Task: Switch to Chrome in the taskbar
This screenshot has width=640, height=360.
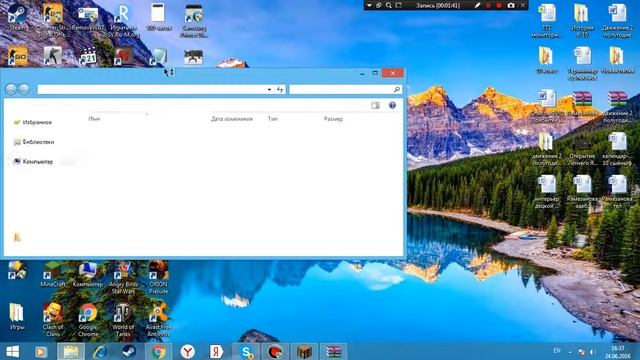Action: pyautogui.click(x=158, y=351)
